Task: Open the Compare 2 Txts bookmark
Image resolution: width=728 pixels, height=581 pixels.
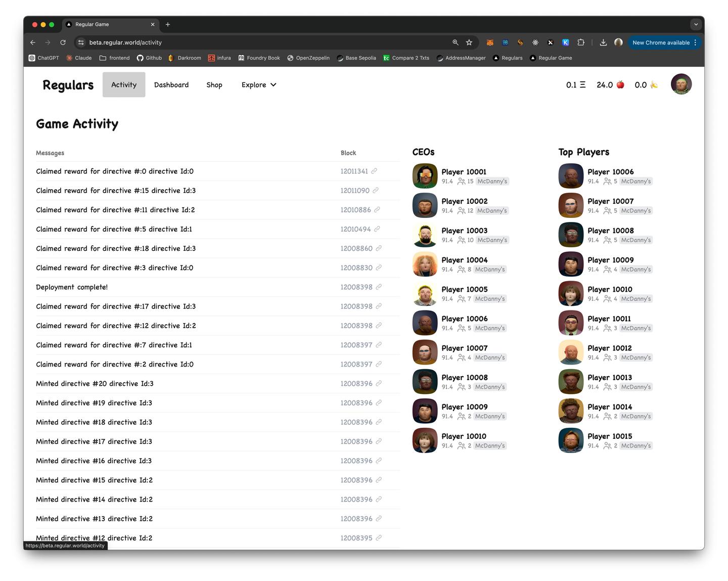Action: (406, 58)
